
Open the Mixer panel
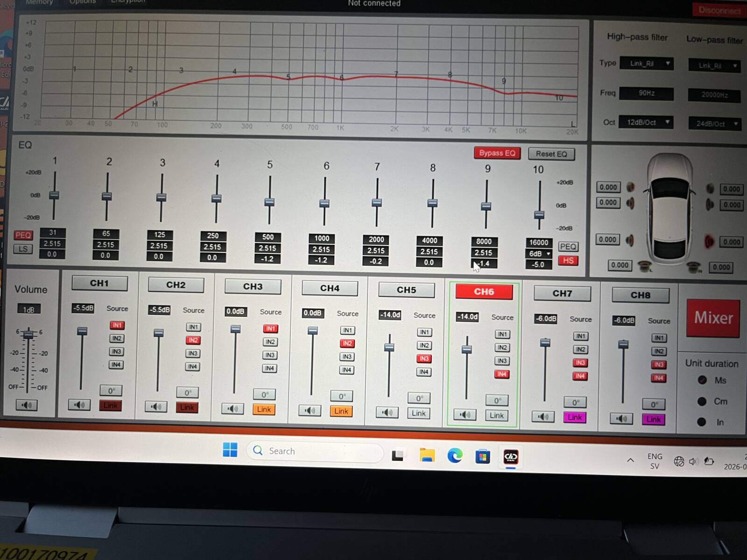(713, 318)
